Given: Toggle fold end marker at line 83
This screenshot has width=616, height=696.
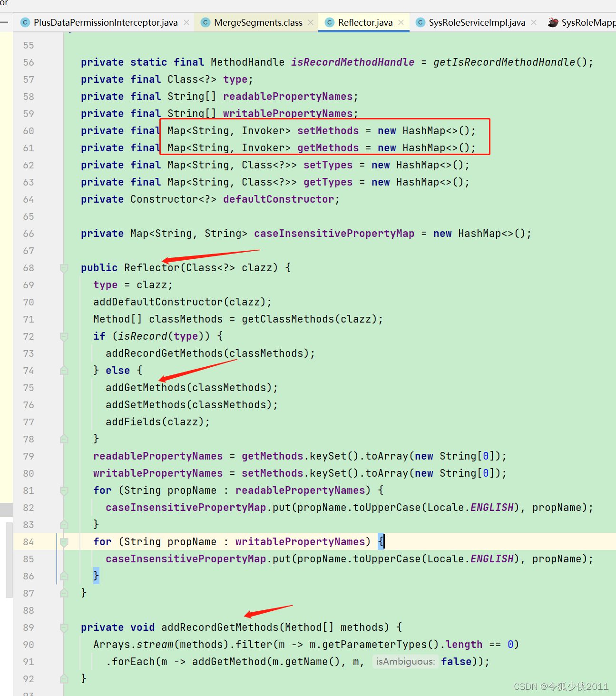Looking at the screenshot, I should coord(64,525).
